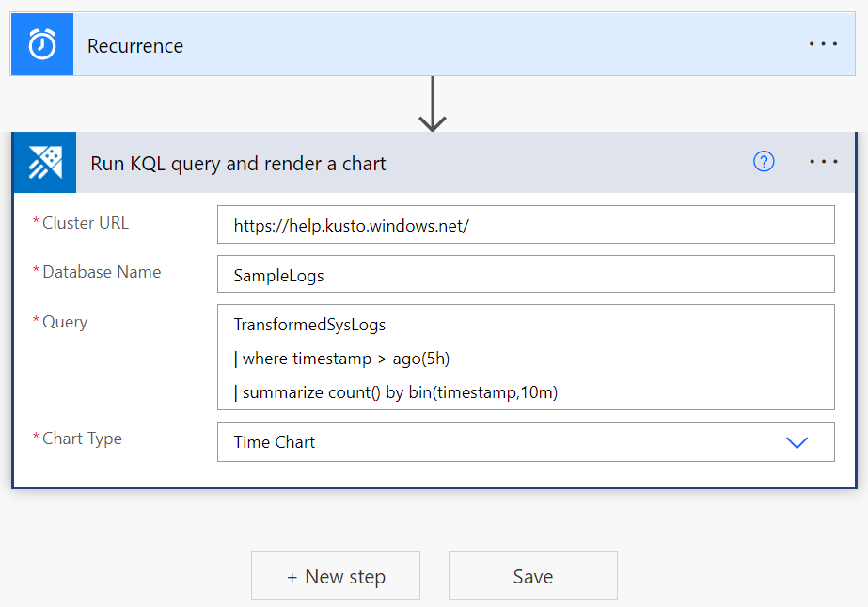Place cursor in the Query text box
Image resolution: width=868 pixels, height=607 pixels.
(x=526, y=358)
